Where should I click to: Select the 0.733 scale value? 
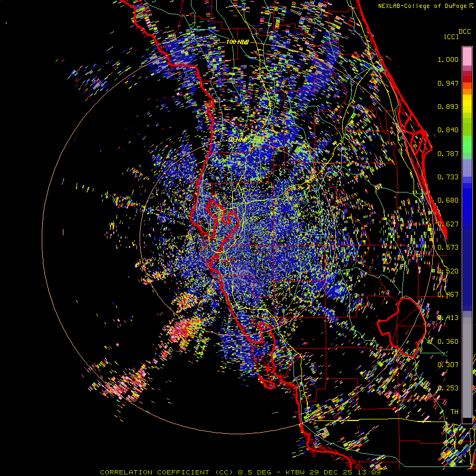(448, 177)
